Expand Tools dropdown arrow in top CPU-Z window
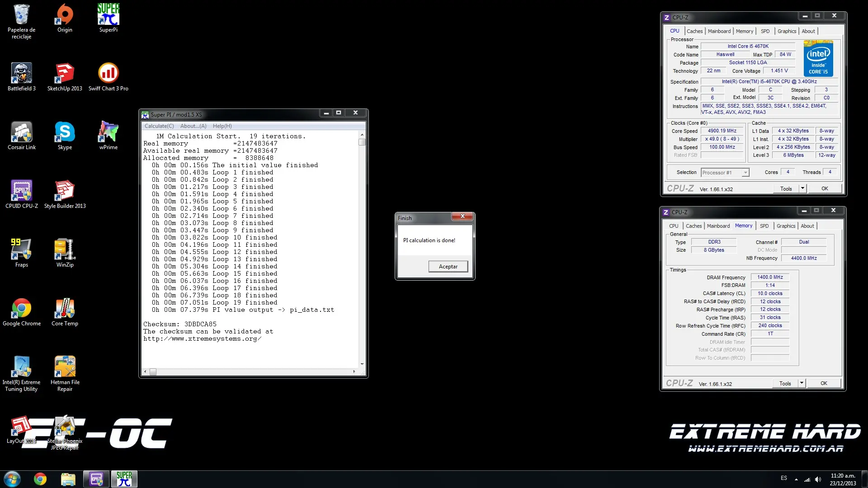This screenshot has width=868, height=488. [802, 189]
